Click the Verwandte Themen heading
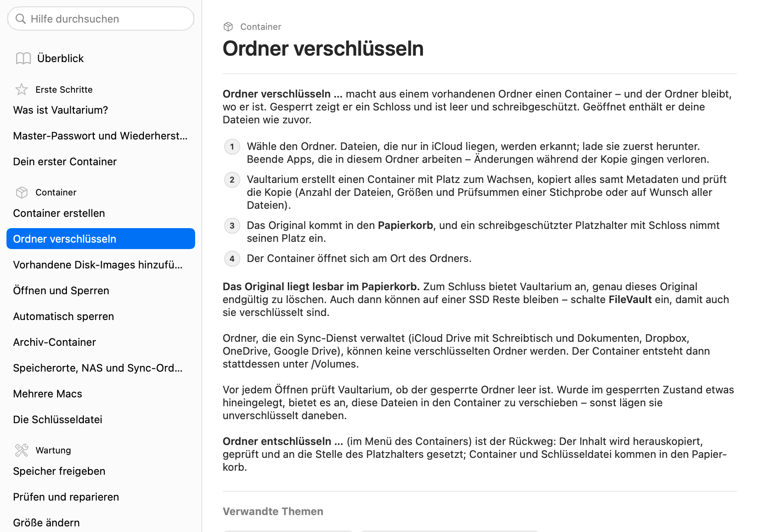This screenshot has width=758, height=532. 273,511
